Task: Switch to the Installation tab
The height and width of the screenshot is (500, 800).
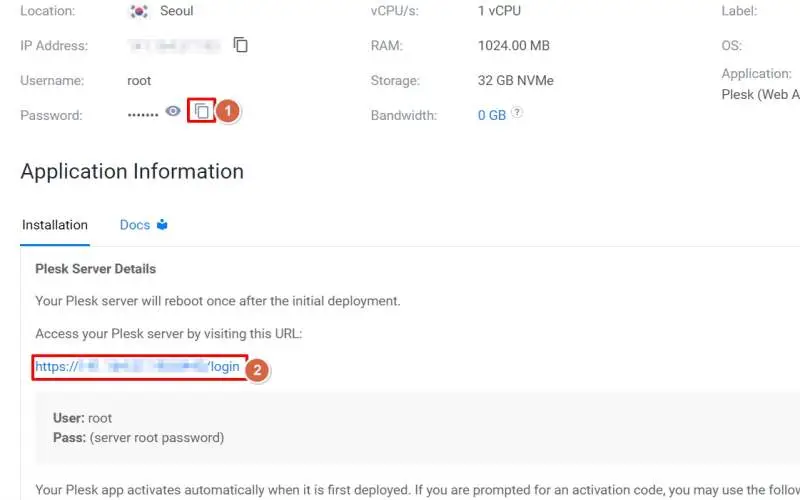Action: (55, 225)
